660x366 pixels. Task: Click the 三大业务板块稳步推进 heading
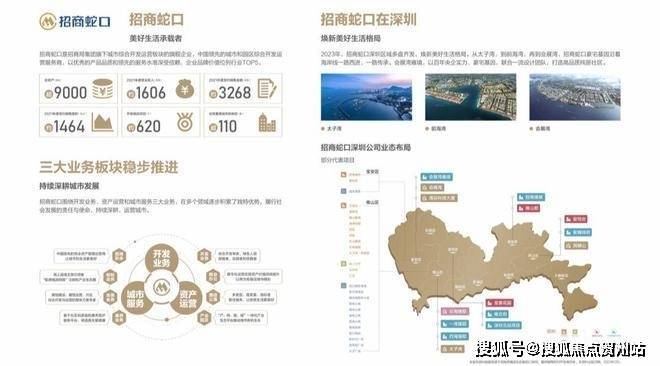coord(109,167)
